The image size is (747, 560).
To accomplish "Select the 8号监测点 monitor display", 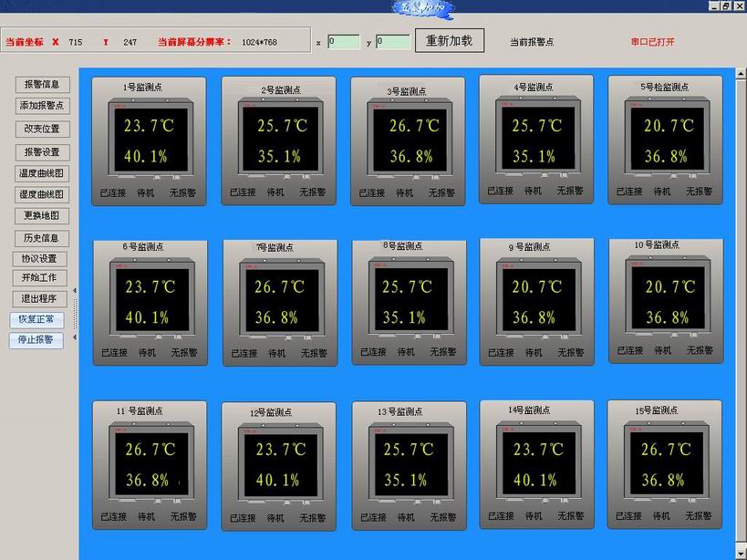I will tap(411, 299).
